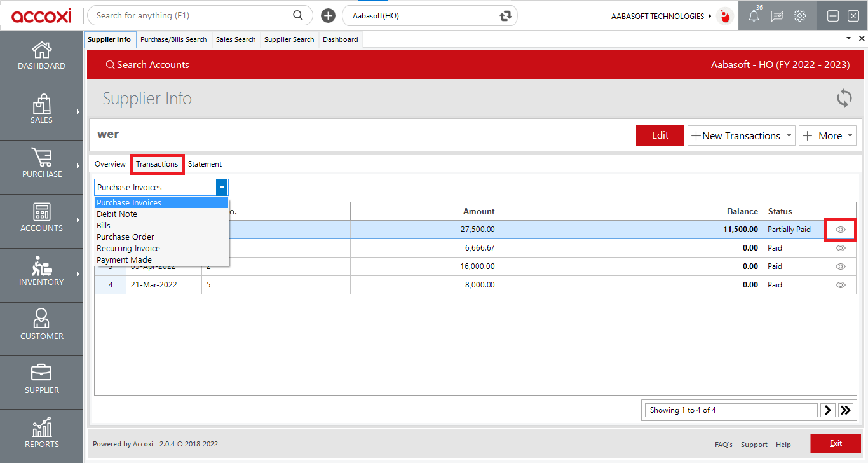Open the Statement tab
The image size is (868, 463).
(x=205, y=164)
